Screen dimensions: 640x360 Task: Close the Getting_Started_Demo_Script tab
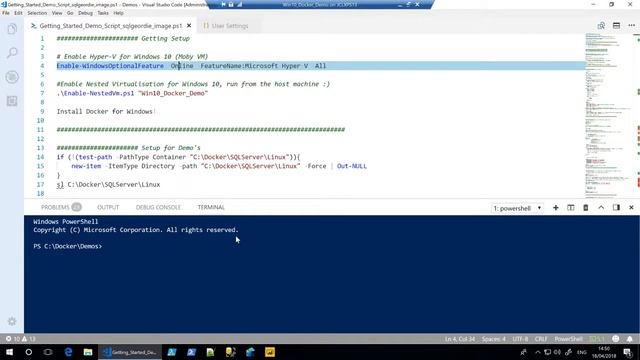(189, 26)
